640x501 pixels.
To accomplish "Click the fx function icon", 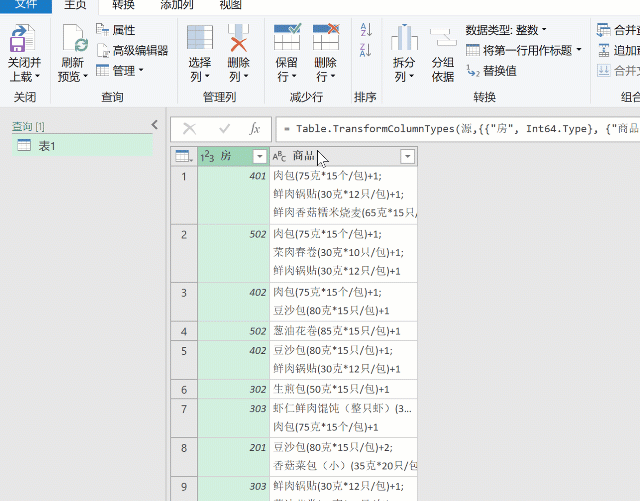I will coord(254,129).
